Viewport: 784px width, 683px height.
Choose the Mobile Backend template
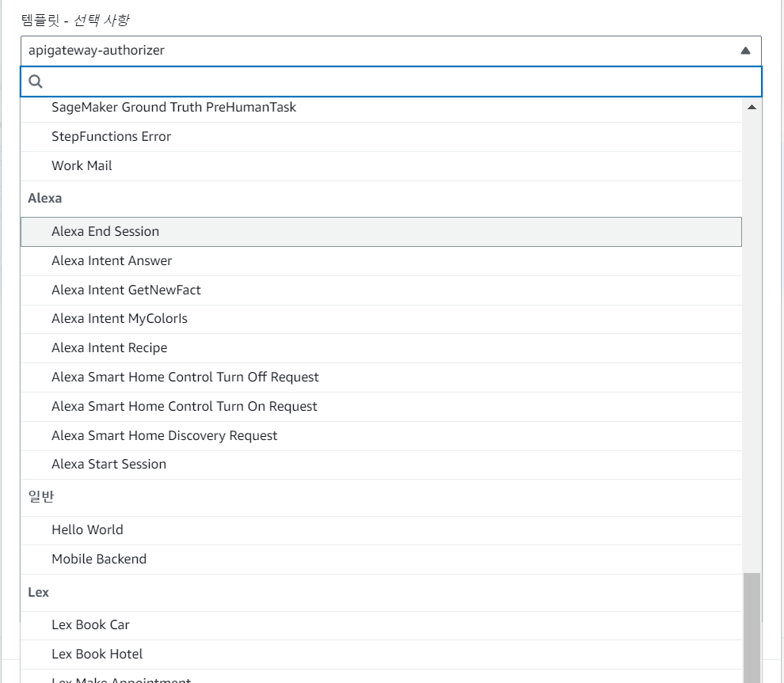tap(381, 559)
